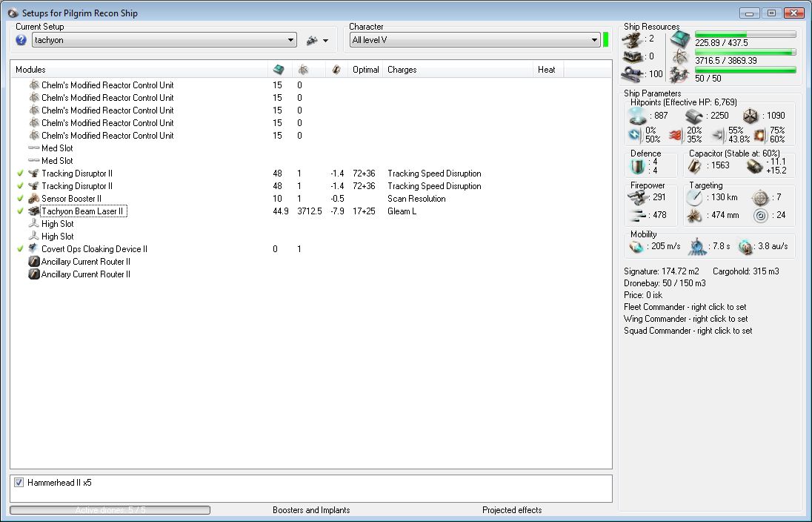Toggle the active checkmark for Tachyon Beam Laser II
This screenshot has height=522, width=812.
[x=20, y=211]
